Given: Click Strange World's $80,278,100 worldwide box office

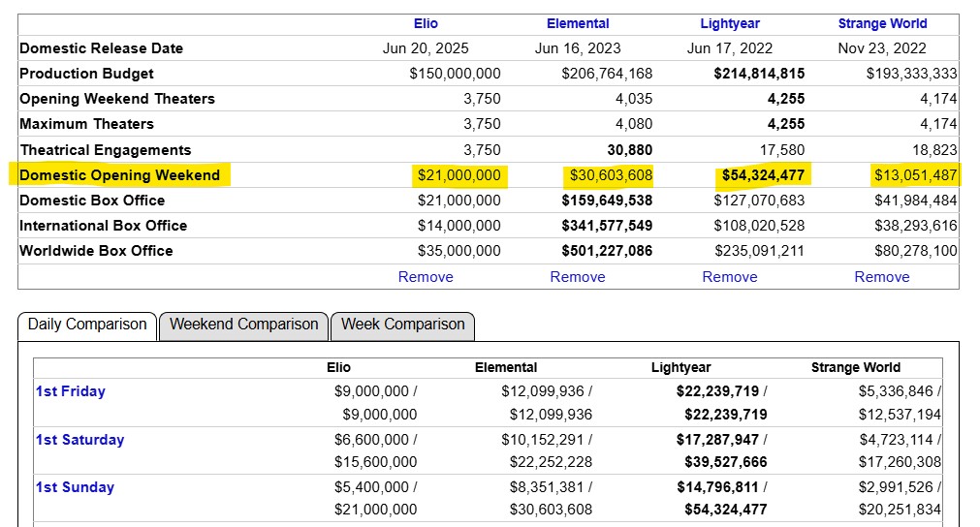Looking at the screenshot, I should tap(916, 250).
